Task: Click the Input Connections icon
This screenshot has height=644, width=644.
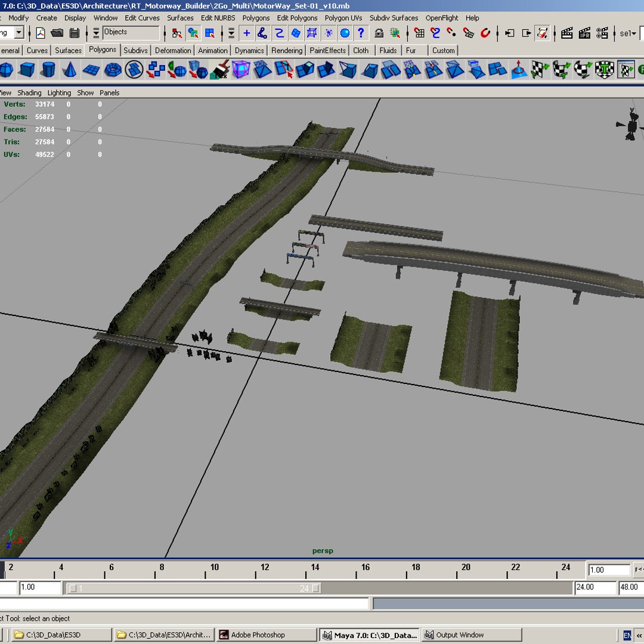Action: pyautogui.click(x=509, y=33)
